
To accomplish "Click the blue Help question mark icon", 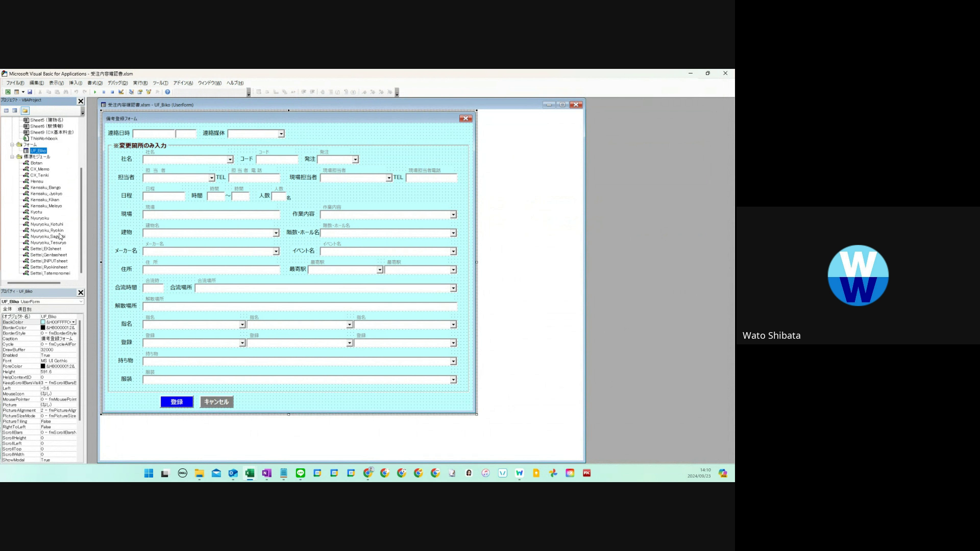I will point(167,92).
